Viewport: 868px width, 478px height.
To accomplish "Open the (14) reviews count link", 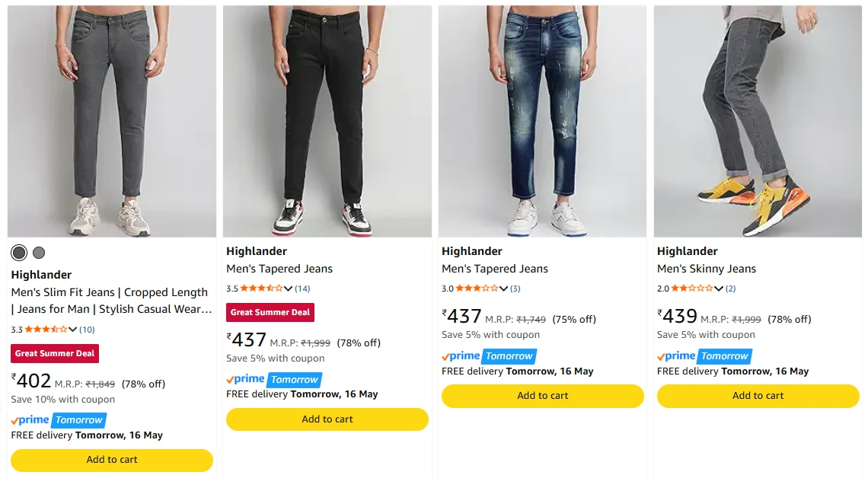I will coord(302,288).
